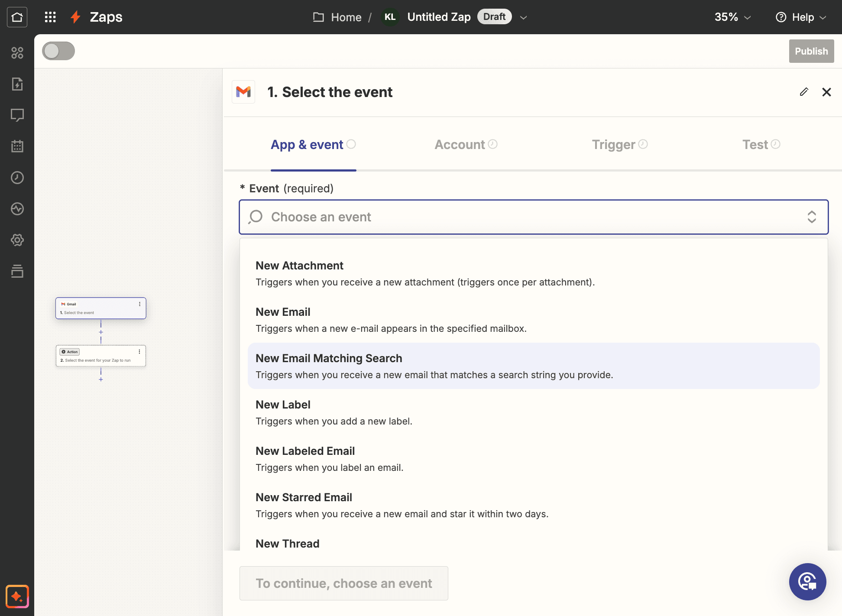Toggle the event dropdown up-down arrows
Screen dimensions: 842x616
pos(812,217)
